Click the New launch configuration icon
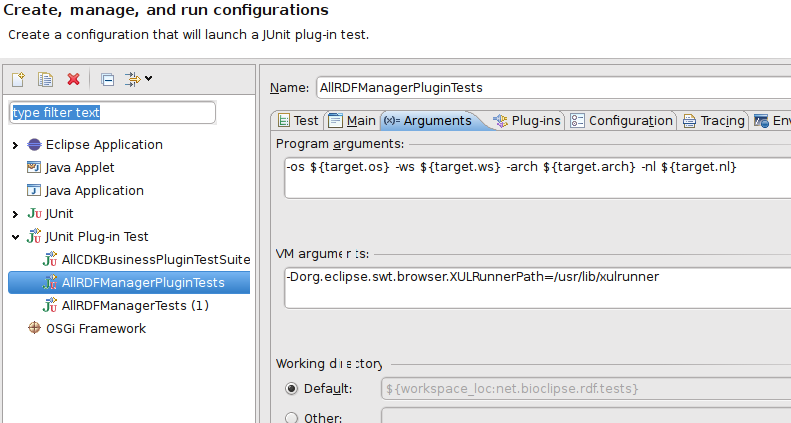 [x=18, y=79]
